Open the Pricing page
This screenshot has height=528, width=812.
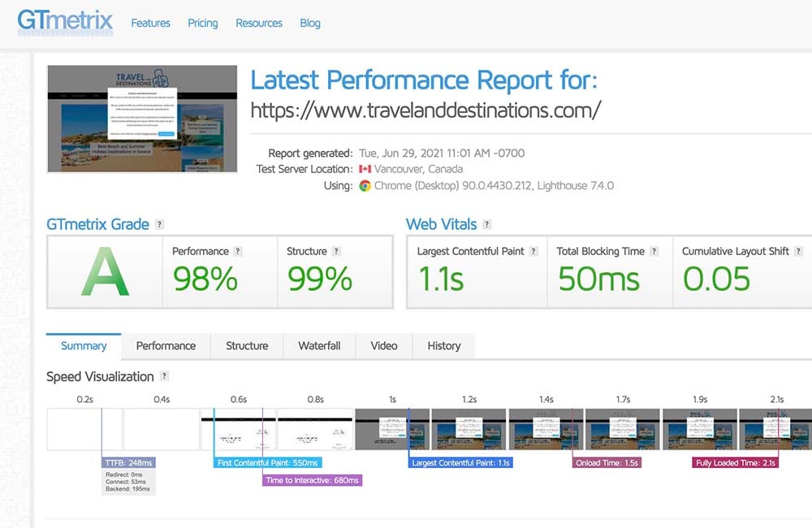(x=202, y=23)
